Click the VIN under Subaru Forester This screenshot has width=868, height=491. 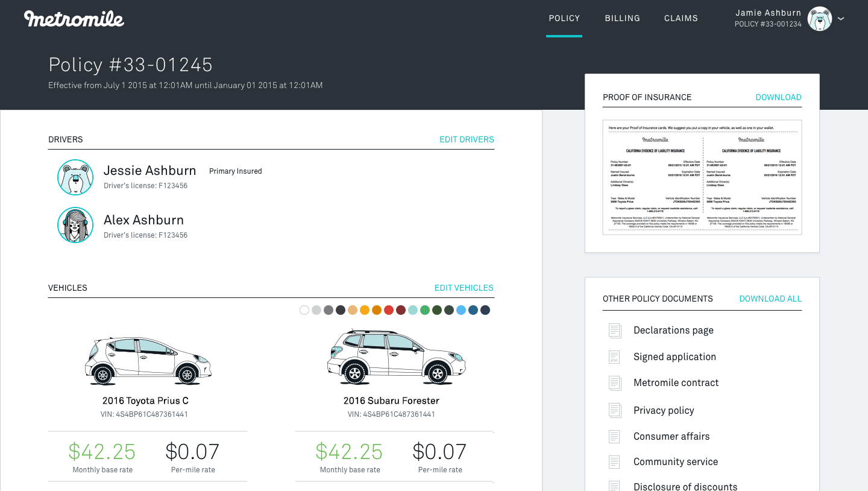(x=391, y=414)
